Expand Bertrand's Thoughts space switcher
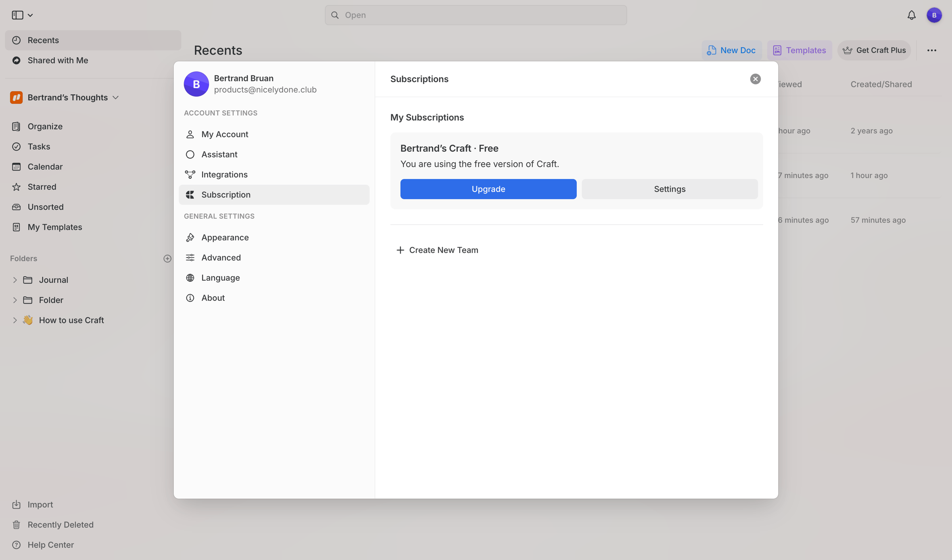 click(115, 98)
